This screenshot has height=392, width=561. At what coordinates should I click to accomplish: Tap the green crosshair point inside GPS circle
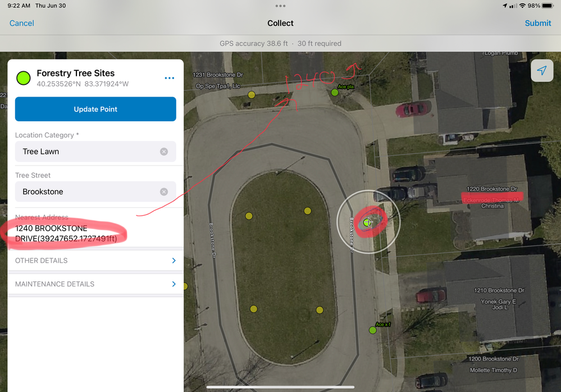367,222
